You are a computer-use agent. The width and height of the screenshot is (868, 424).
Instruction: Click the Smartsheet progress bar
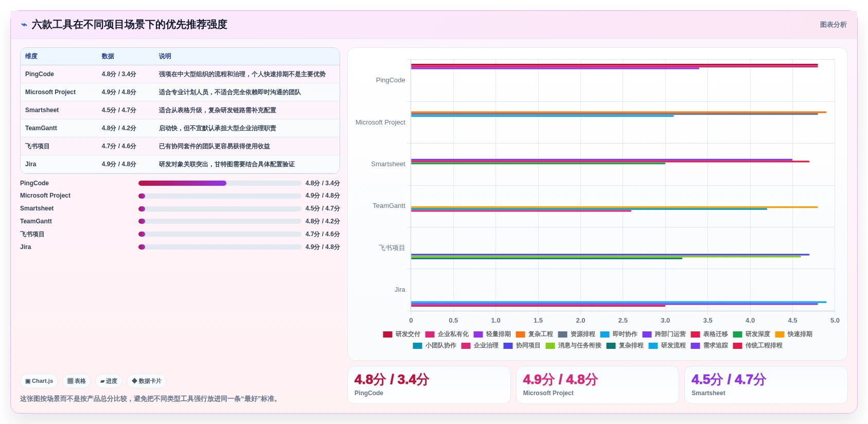(220, 209)
